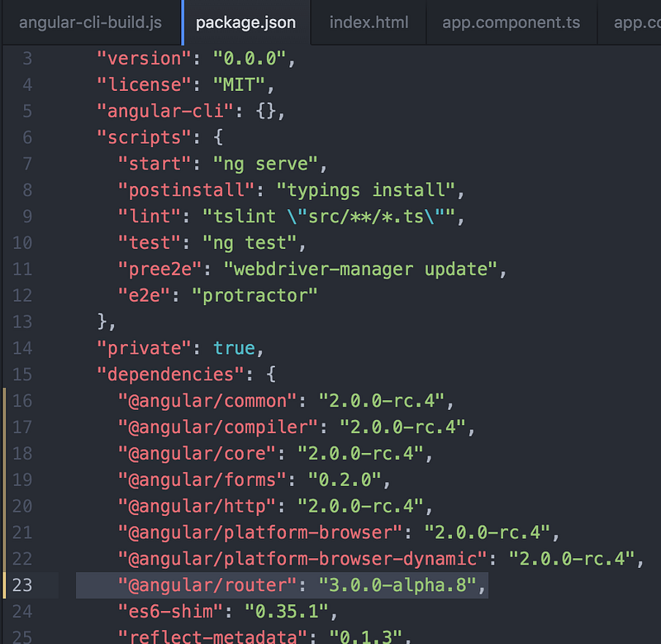Place cursor on the "scripts" key

click(x=144, y=137)
